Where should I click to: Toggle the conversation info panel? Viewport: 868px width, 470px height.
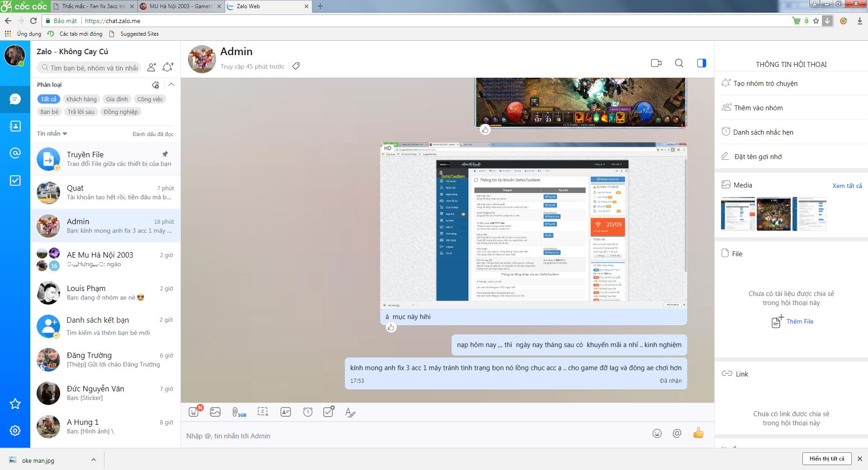tap(701, 63)
